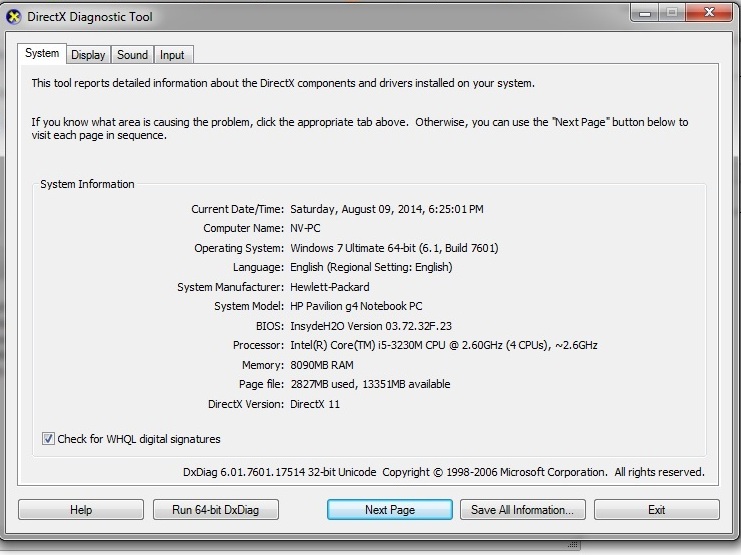Exit the diagnostic tool via Exit button
741x555 pixels.
pyautogui.click(x=656, y=510)
